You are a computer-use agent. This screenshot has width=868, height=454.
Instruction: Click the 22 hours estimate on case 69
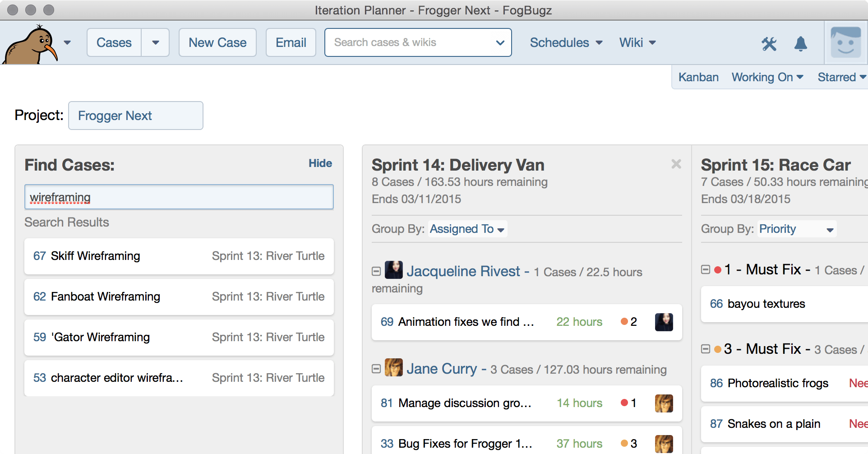click(579, 322)
